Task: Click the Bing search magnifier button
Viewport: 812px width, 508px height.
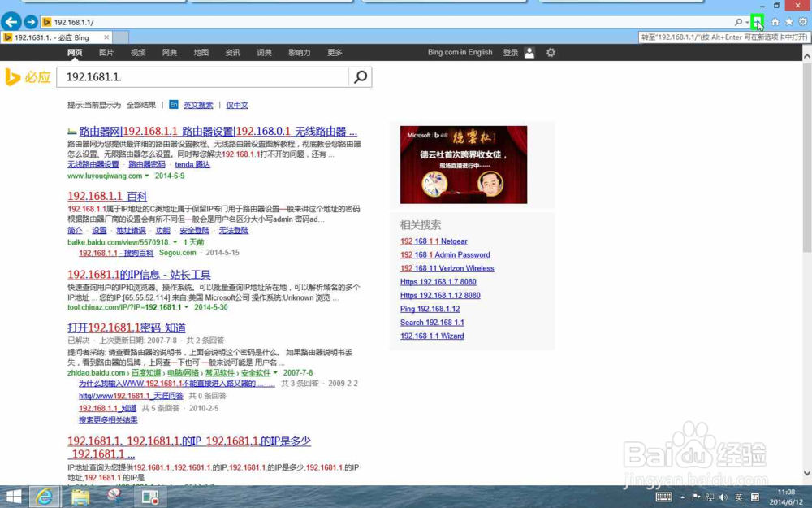Action: (361, 76)
